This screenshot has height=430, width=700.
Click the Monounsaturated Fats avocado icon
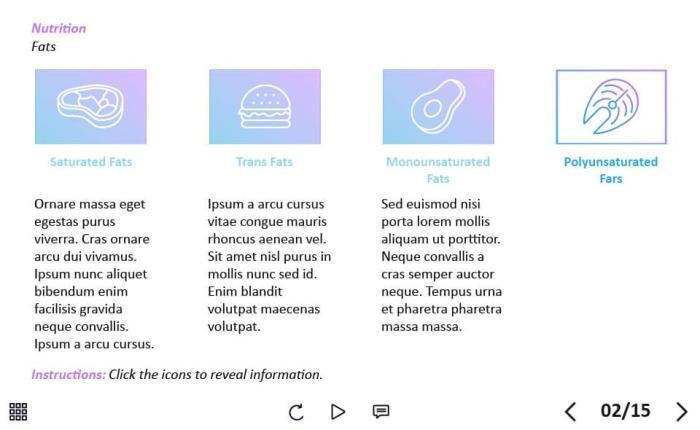point(438,106)
